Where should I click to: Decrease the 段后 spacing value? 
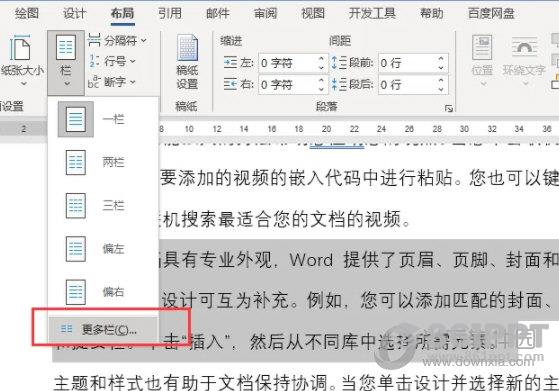pyautogui.click(x=441, y=89)
